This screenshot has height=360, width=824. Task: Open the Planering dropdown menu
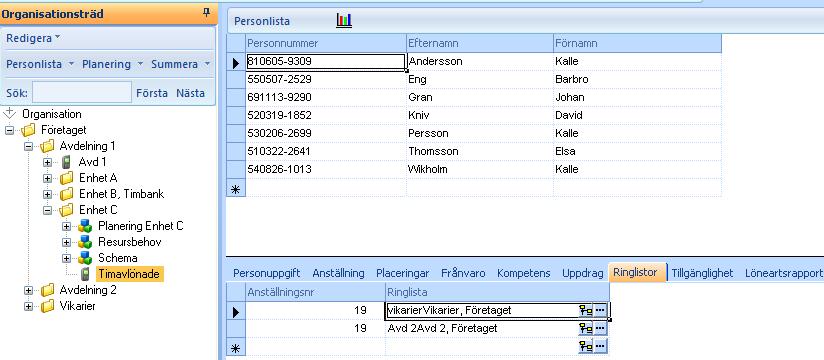[112, 64]
